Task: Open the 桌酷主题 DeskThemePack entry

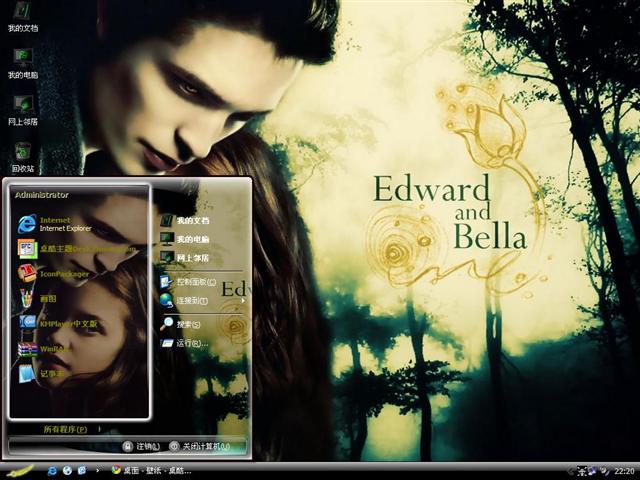Action: (x=78, y=249)
